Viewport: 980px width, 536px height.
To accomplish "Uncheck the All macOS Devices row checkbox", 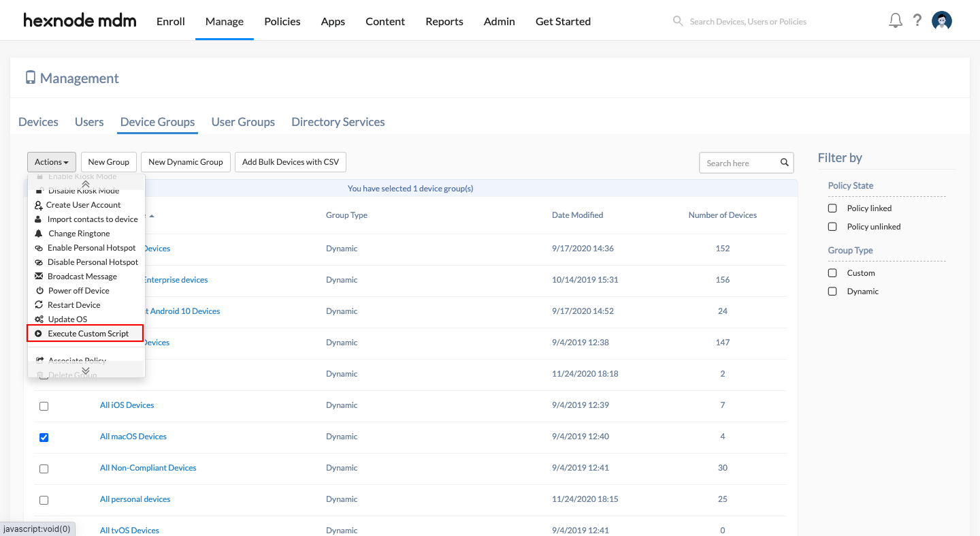I will click(44, 437).
